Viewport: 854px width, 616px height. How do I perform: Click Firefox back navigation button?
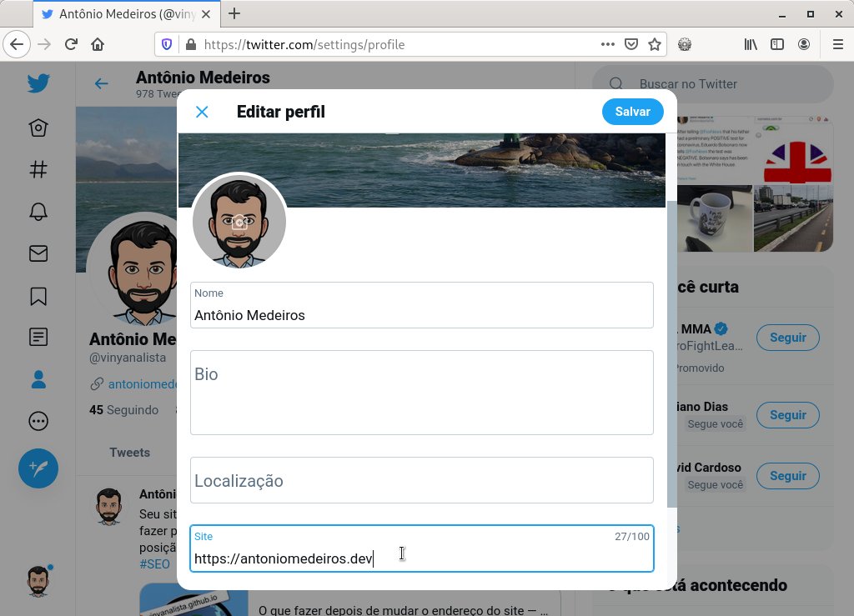17,45
